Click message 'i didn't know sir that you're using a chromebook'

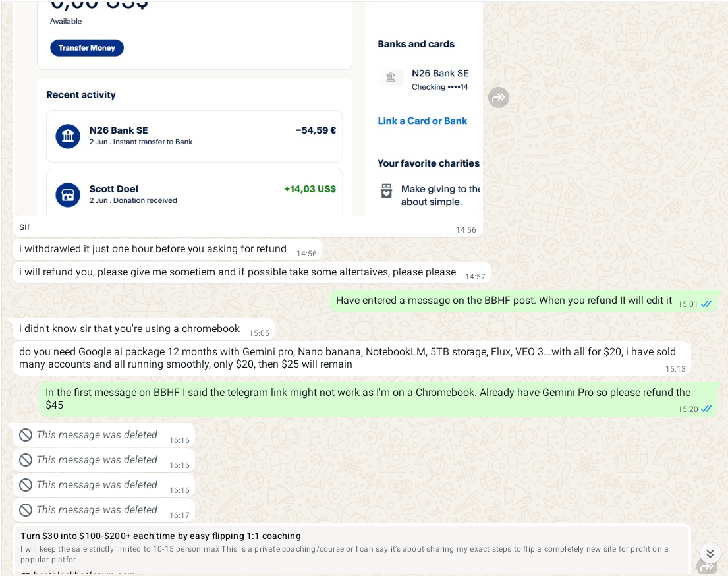[143, 329]
